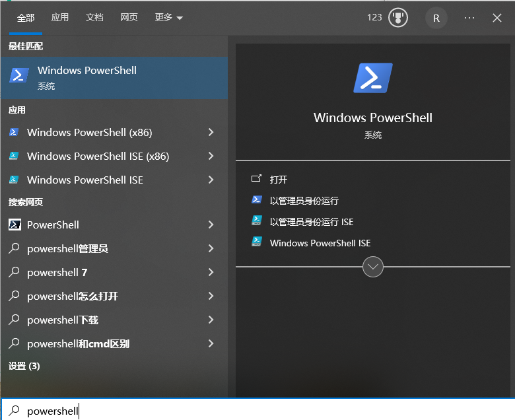515x420 pixels.
Task: Expand Windows PowerShell ISE chevron arrow
Action: 211,180
